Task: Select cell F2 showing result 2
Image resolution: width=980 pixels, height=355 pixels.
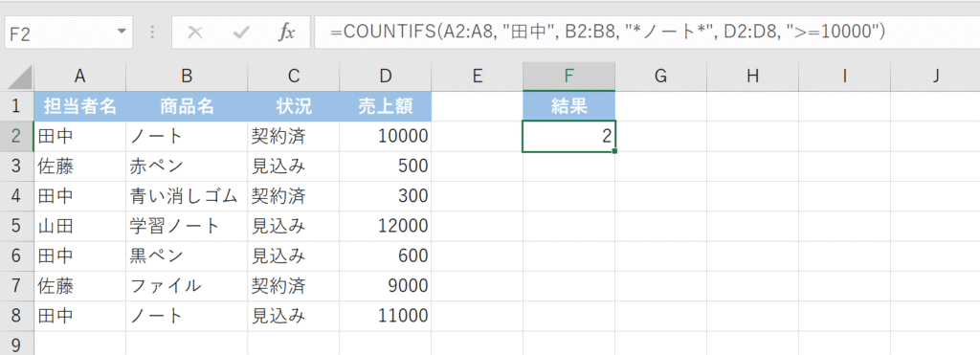Action: 568,136
